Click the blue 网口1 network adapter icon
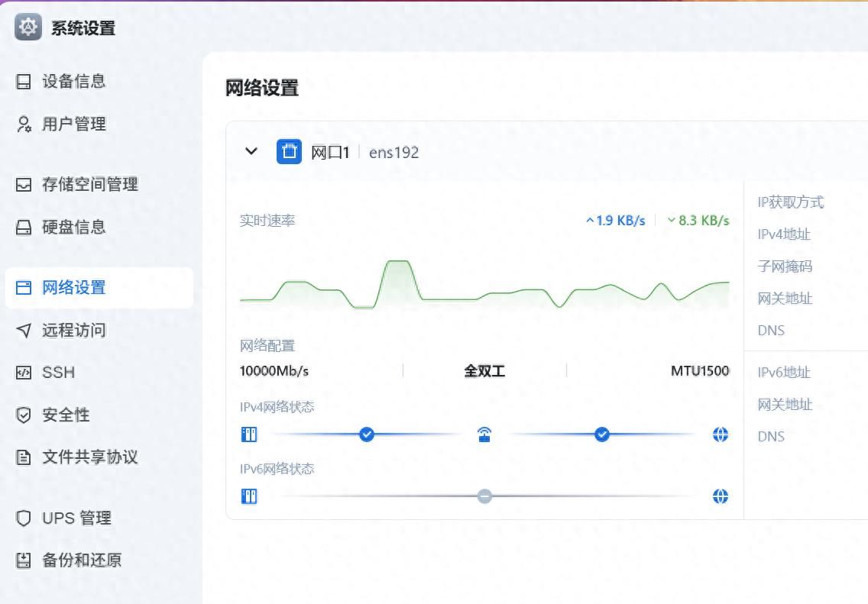Image resolution: width=868 pixels, height=604 pixels. (x=289, y=151)
